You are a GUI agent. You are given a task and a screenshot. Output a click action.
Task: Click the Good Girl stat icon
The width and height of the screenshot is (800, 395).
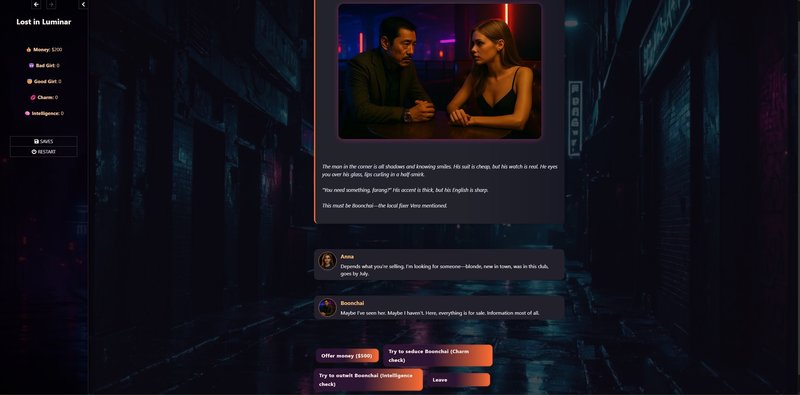(30, 81)
